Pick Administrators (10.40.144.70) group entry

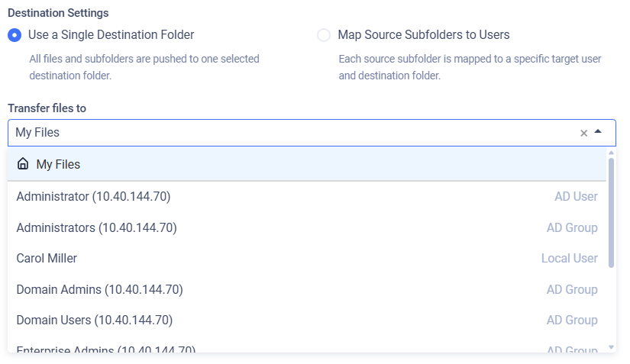306,227
